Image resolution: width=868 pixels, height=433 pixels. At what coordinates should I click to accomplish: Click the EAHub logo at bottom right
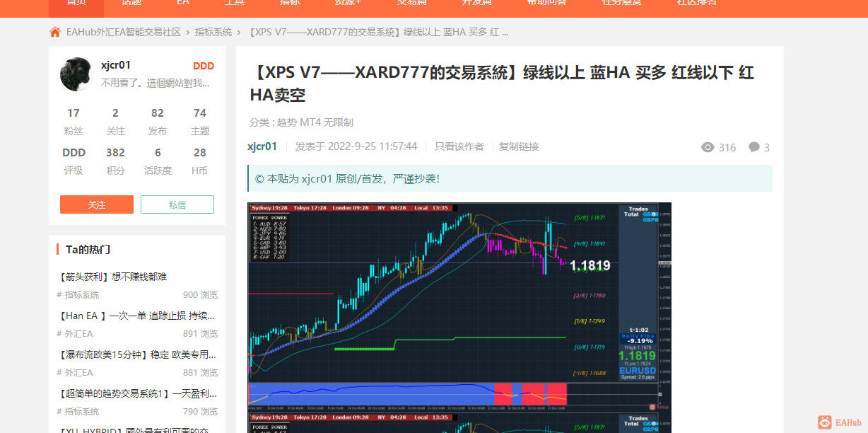840,422
